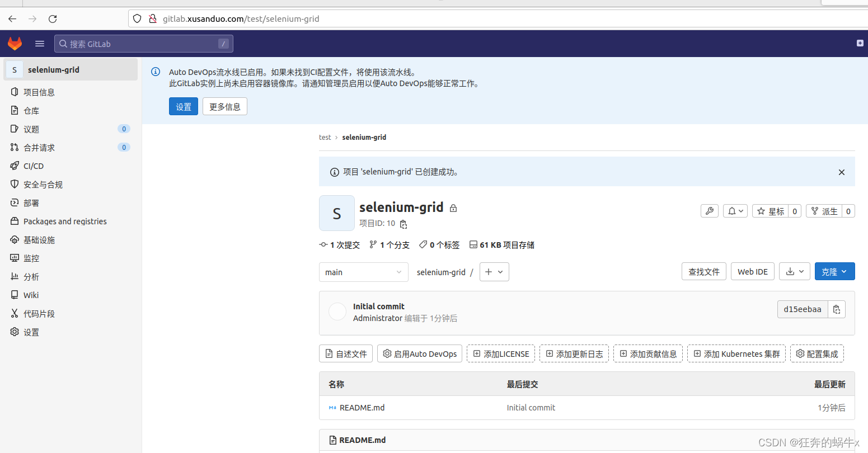The width and height of the screenshot is (868, 453).
Task: Open README.md in file table
Action: 362,408
